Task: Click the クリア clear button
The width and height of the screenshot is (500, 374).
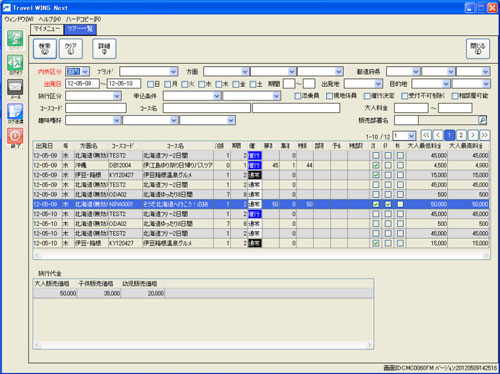Action: (71, 48)
